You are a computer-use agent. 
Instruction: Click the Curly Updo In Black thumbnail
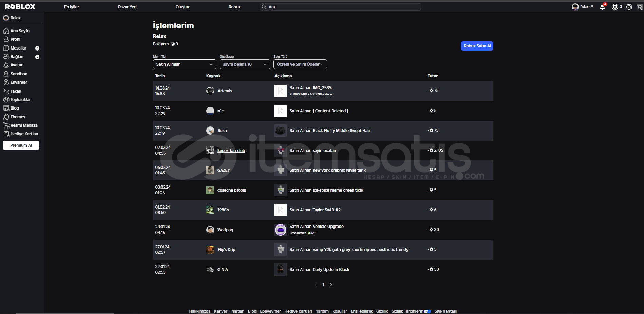tap(281, 270)
